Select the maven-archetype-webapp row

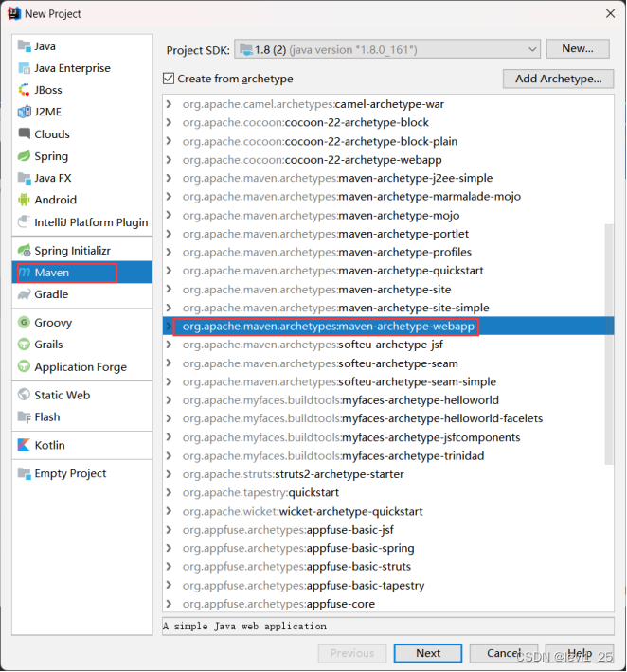coord(388,327)
